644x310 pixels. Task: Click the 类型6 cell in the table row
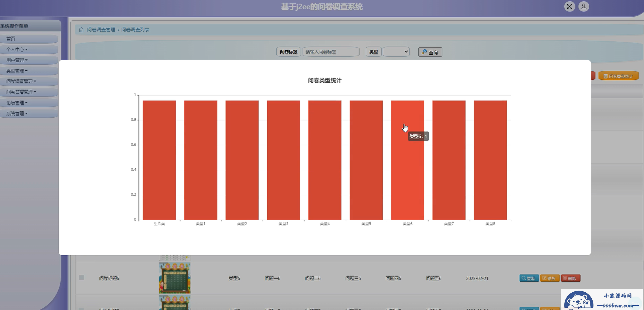click(234, 278)
